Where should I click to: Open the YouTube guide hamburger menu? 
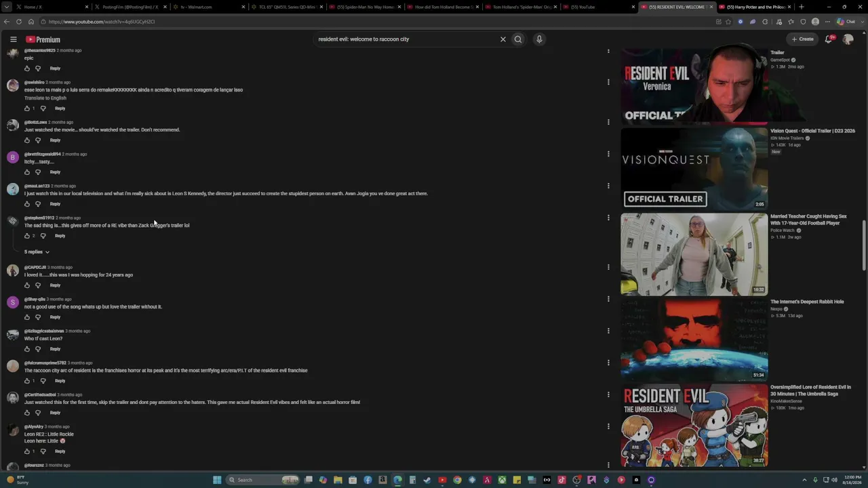[13, 39]
